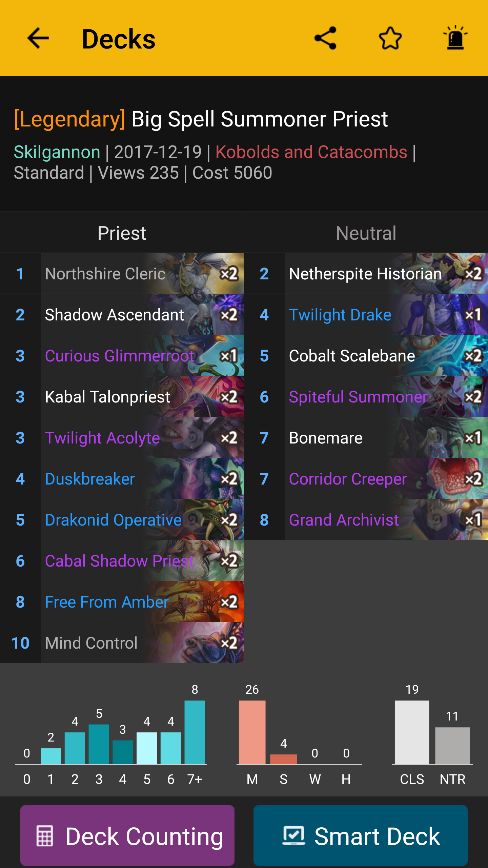Screen dimensions: 488x868
Task: Open the Northshire Cleric card
Action: point(122,274)
